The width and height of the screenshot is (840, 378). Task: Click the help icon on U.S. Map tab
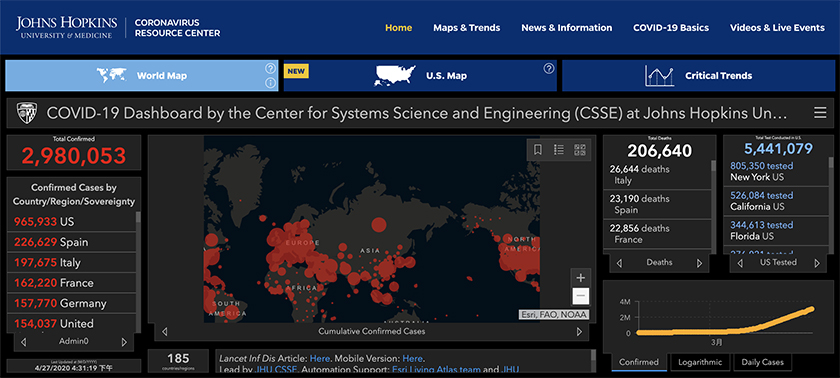click(549, 69)
